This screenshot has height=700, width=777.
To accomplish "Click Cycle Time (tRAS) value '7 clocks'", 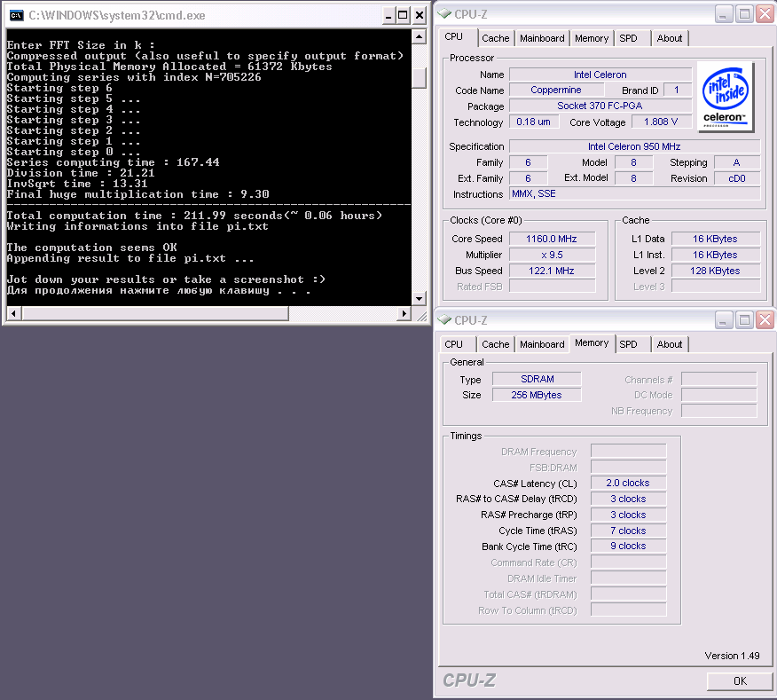I will click(x=628, y=531).
